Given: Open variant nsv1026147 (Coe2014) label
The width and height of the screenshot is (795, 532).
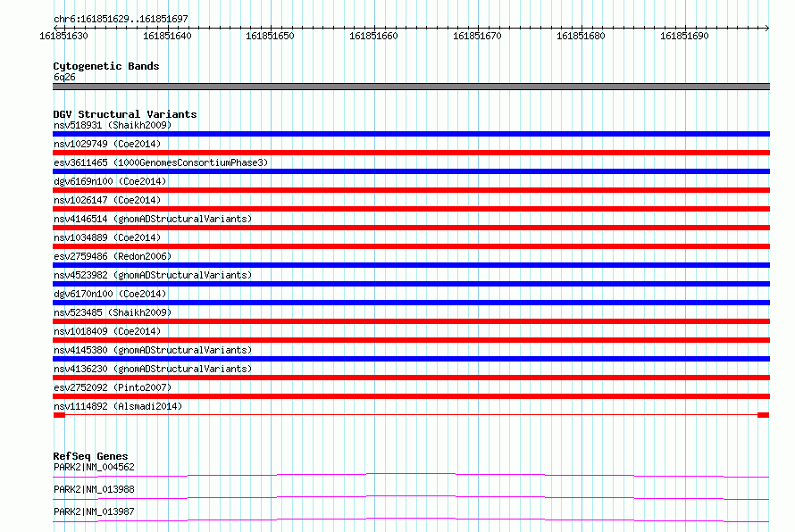Looking at the screenshot, I should 107,200.
